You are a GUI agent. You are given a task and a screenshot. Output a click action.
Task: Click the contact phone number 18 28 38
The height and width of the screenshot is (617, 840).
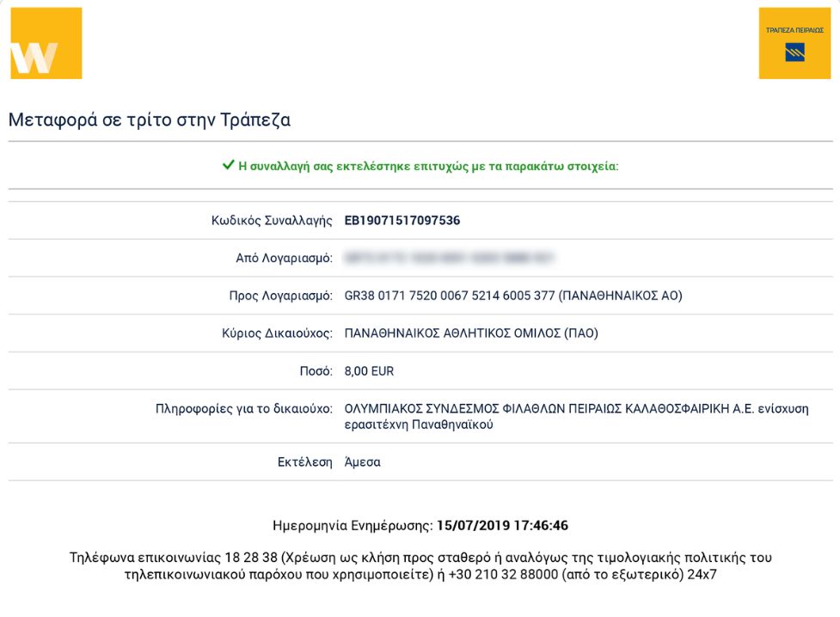(251, 558)
